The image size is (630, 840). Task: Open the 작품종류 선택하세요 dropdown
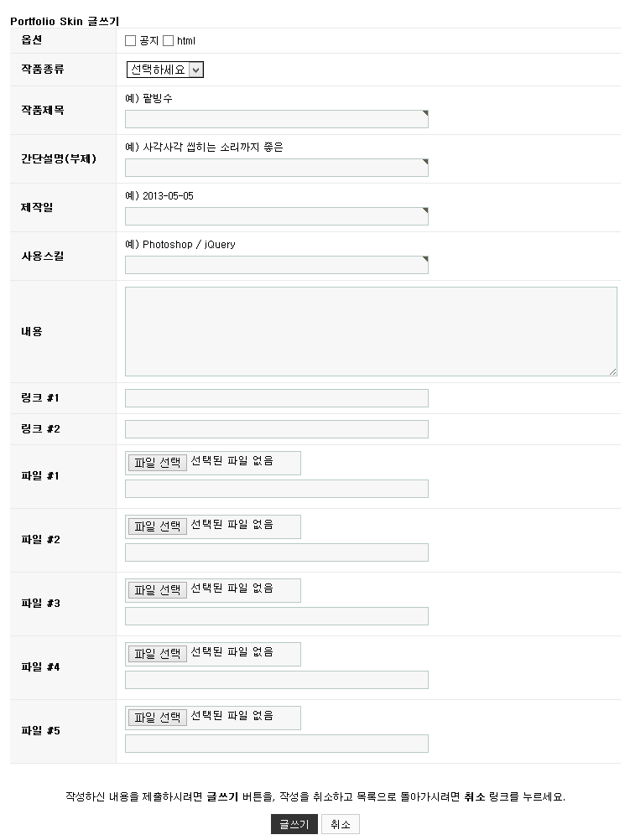pyautogui.click(x=164, y=70)
